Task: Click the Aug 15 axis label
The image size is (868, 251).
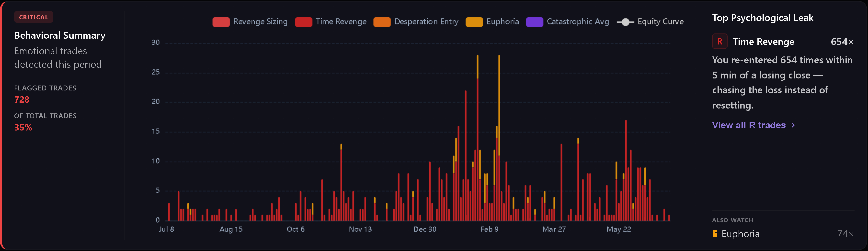Action: (x=231, y=229)
